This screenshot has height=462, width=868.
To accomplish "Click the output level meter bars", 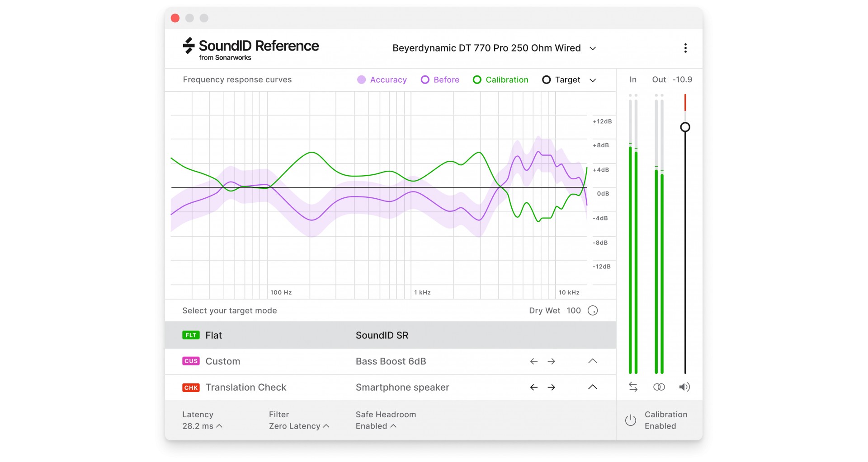I will (x=659, y=234).
